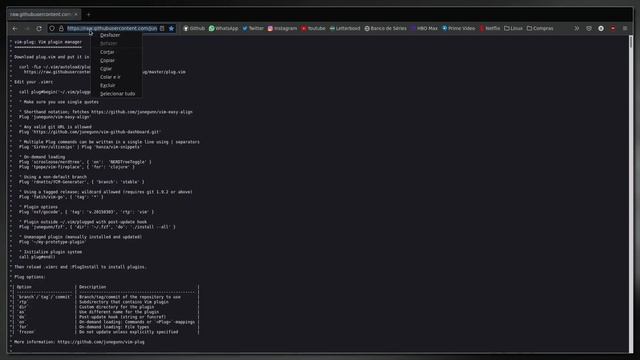Screen dimensions: 640x360
Task: Go forward with the forward arrow
Action: [x=27, y=29]
